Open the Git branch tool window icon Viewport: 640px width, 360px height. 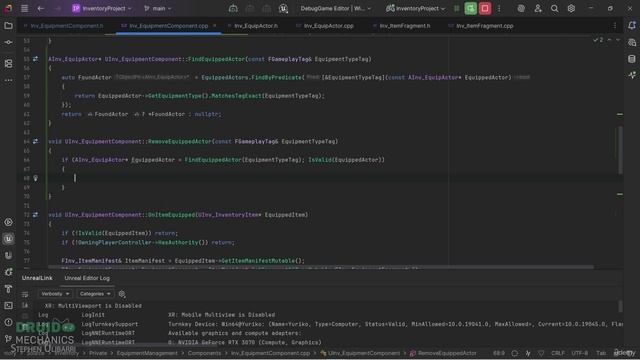click(8, 338)
